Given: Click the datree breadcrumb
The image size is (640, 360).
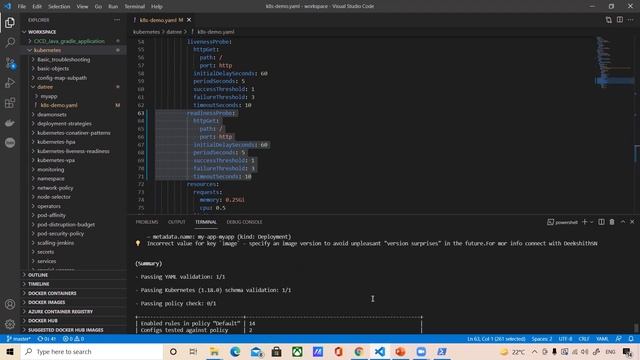Looking at the screenshot, I should (x=174, y=32).
